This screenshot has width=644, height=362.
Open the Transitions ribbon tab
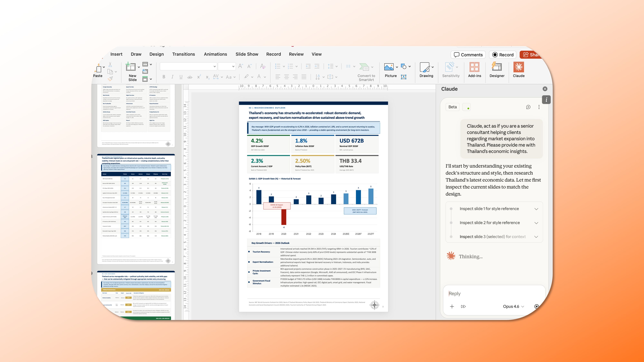183,54
